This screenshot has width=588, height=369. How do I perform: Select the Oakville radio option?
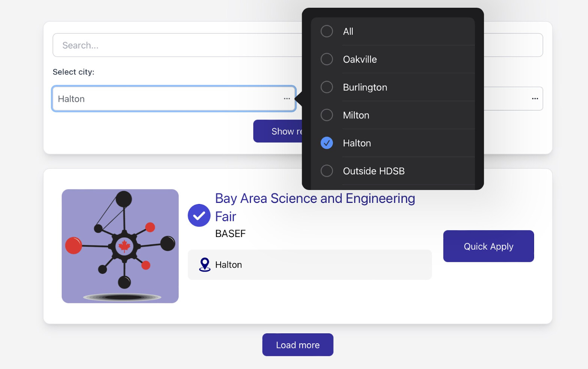click(327, 59)
